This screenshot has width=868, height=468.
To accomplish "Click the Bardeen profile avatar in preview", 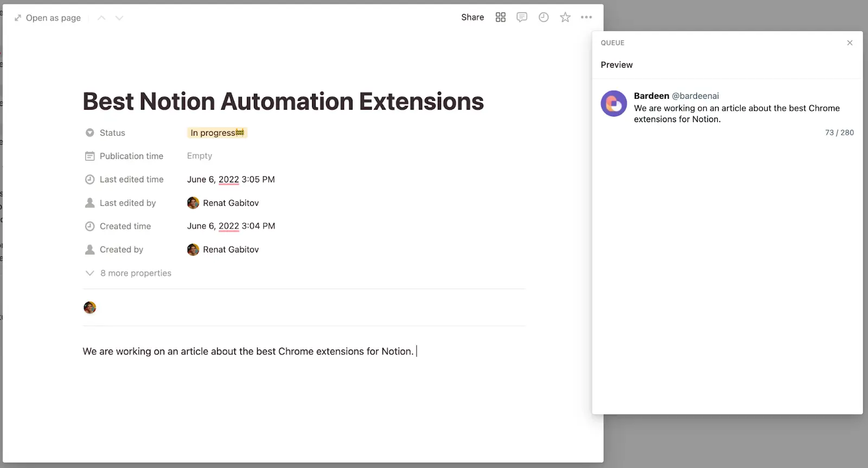I will click(614, 103).
